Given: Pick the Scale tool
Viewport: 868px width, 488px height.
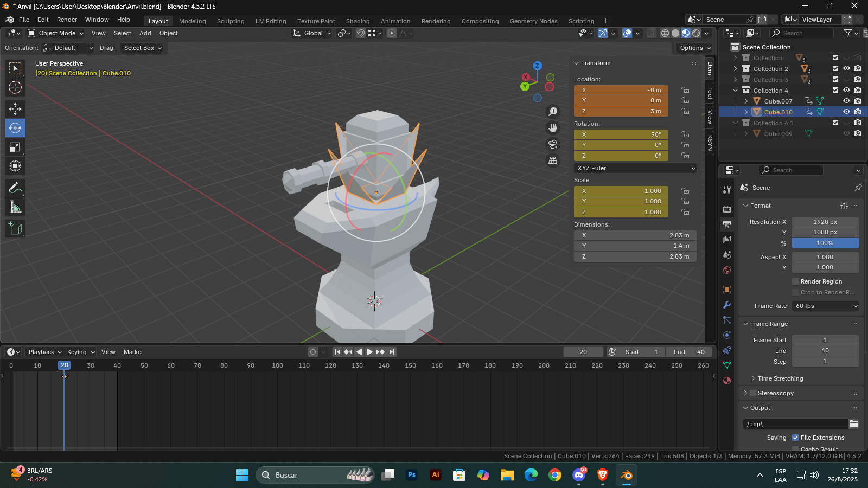Looking at the screenshot, I should click(x=15, y=147).
